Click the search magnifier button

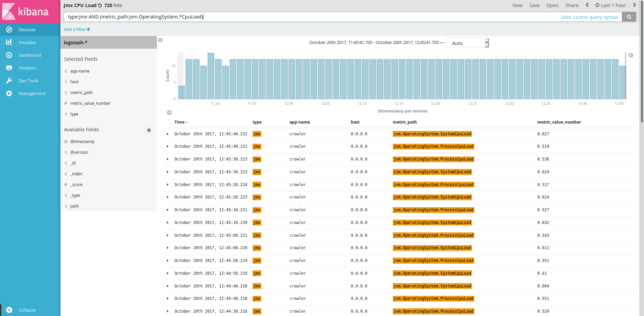(x=629, y=17)
